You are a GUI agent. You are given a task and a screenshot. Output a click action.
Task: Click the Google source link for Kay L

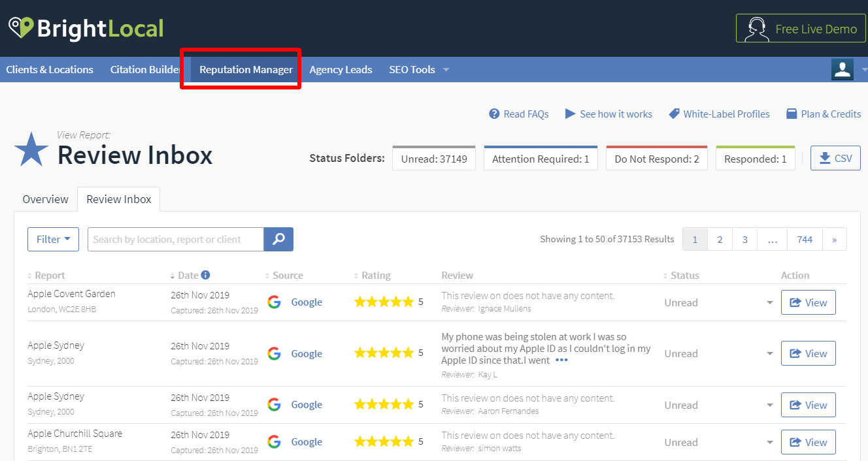pos(307,354)
